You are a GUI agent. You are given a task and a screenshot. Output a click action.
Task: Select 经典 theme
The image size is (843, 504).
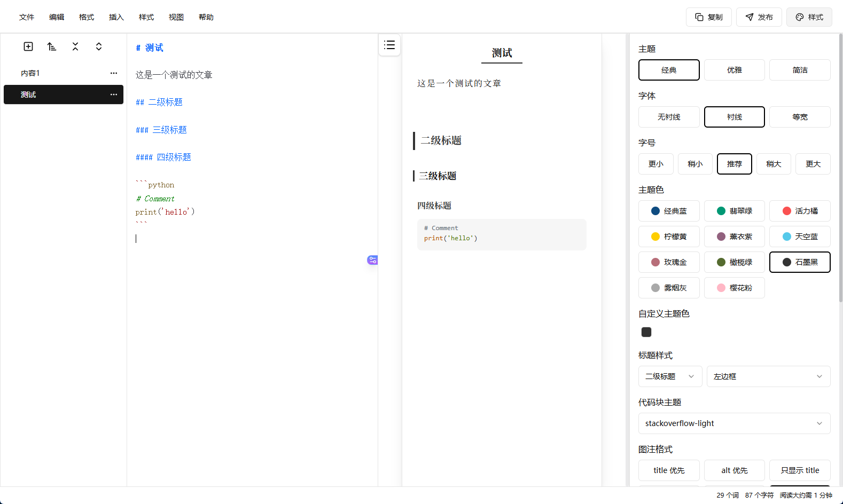coord(669,70)
